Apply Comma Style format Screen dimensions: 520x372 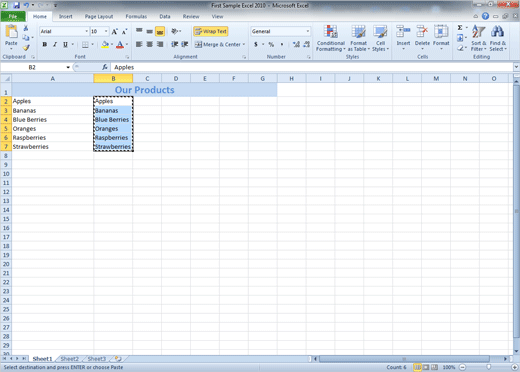point(282,44)
